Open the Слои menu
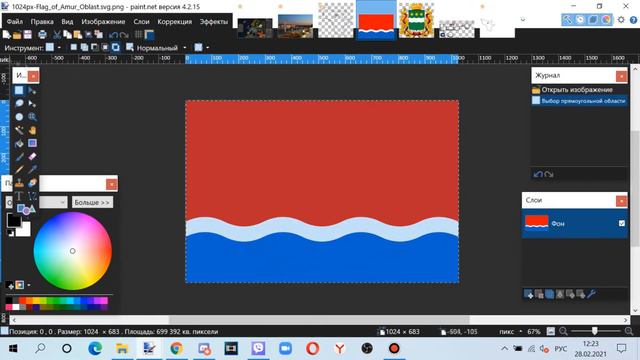The image size is (640, 360). tap(142, 22)
